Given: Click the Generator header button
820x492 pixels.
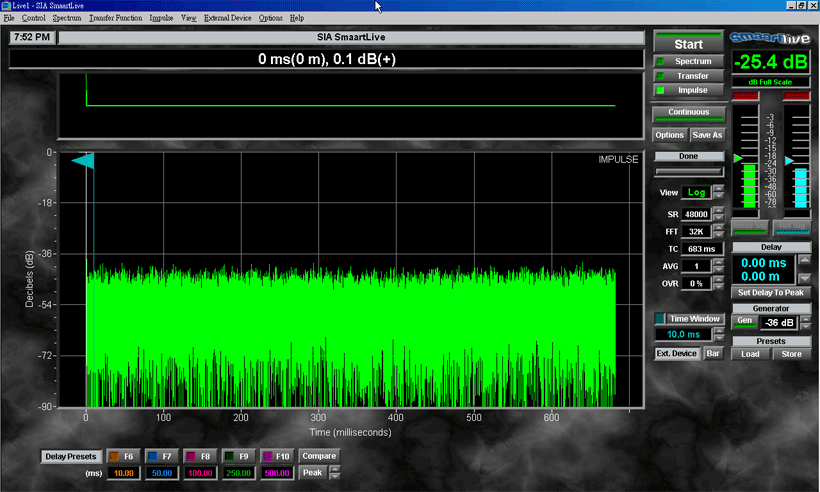Looking at the screenshot, I should click(771, 308).
